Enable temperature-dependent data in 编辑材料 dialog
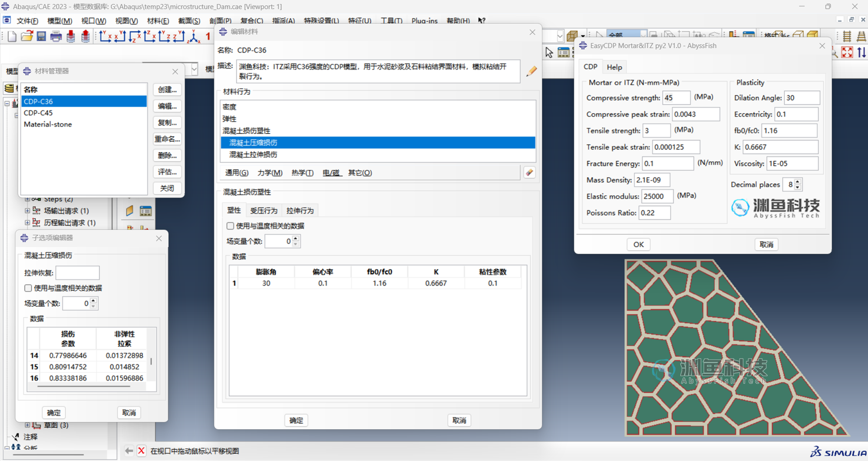This screenshot has height=461, width=868. (230, 226)
